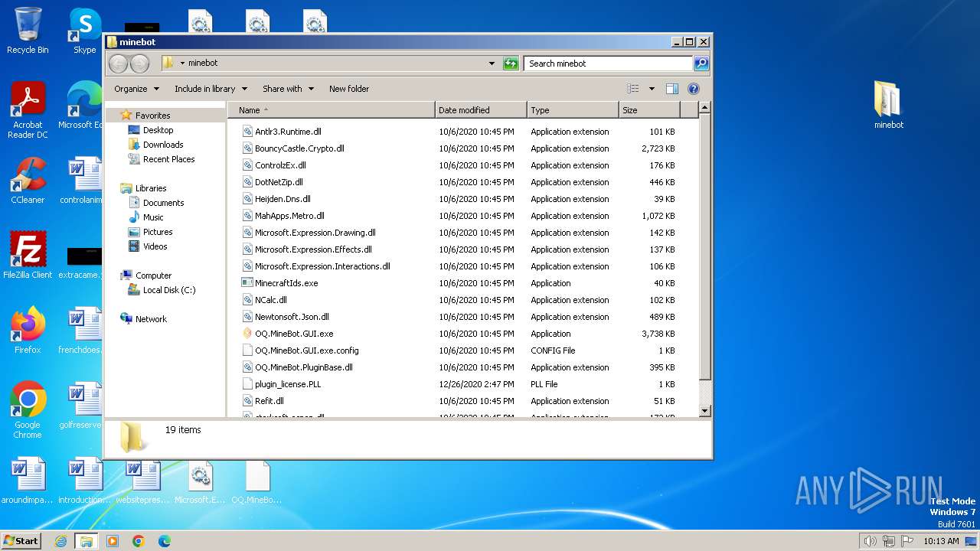980x551 pixels.
Task: Open the Share with dropdown
Action: point(288,89)
